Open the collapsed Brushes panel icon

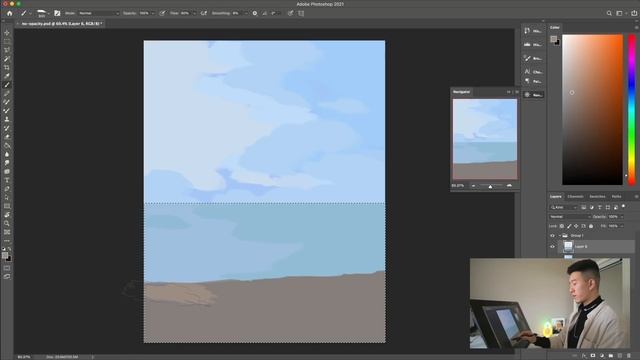pos(527,58)
